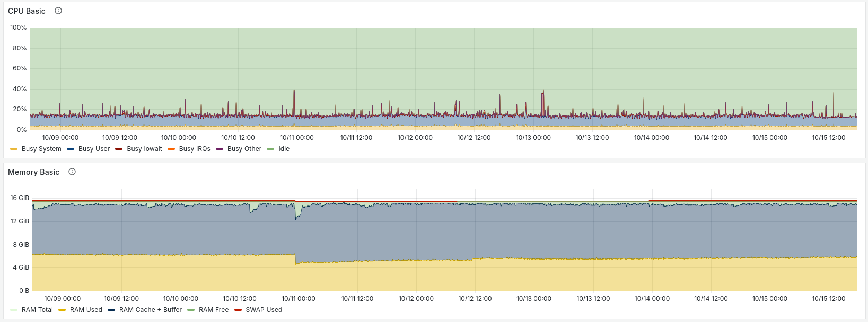Click the 40% label on CPU axis
Viewport: 868px width, 322px height.
(x=20, y=89)
